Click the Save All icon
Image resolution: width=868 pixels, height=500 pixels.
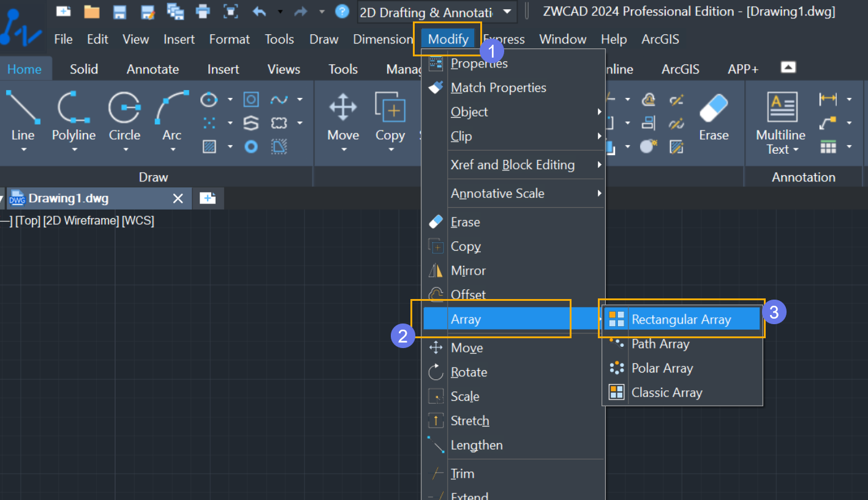pyautogui.click(x=175, y=11)
